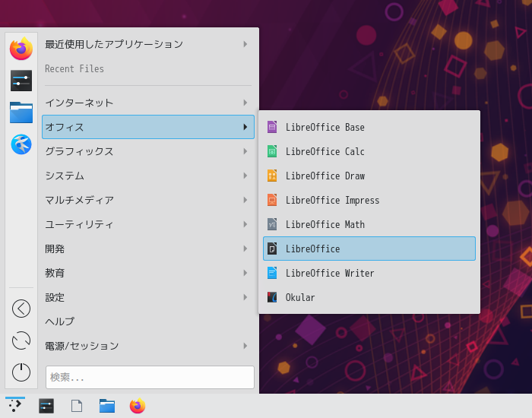Expand the 設定 submenu arrow
The width and height of the screenshot is (532, 418).
245,297
